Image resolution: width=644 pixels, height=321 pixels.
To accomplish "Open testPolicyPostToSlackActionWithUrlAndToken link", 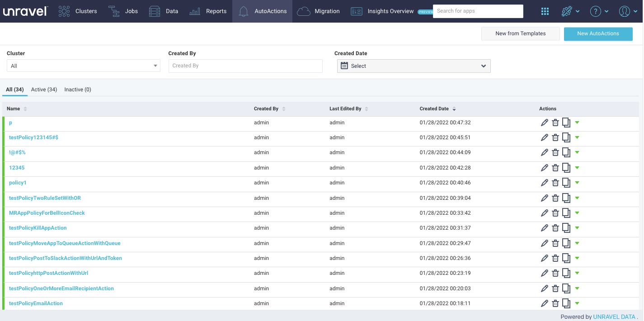I will tap(66, 258).
